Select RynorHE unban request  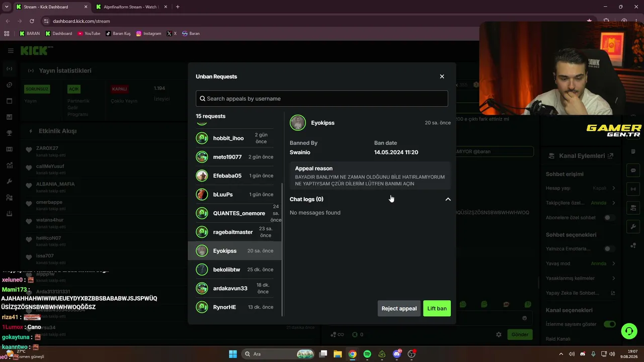[234, 307]
